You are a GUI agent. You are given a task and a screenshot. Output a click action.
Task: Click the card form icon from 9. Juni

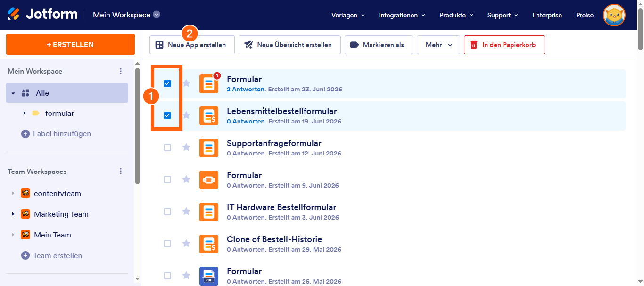(x=209, y=180)
